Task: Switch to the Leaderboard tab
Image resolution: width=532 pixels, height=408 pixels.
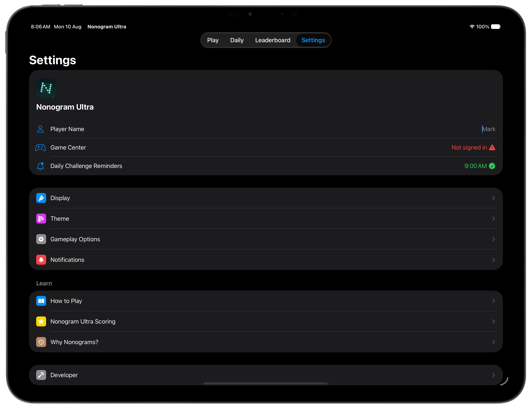Action: click(x=273, y=40)
